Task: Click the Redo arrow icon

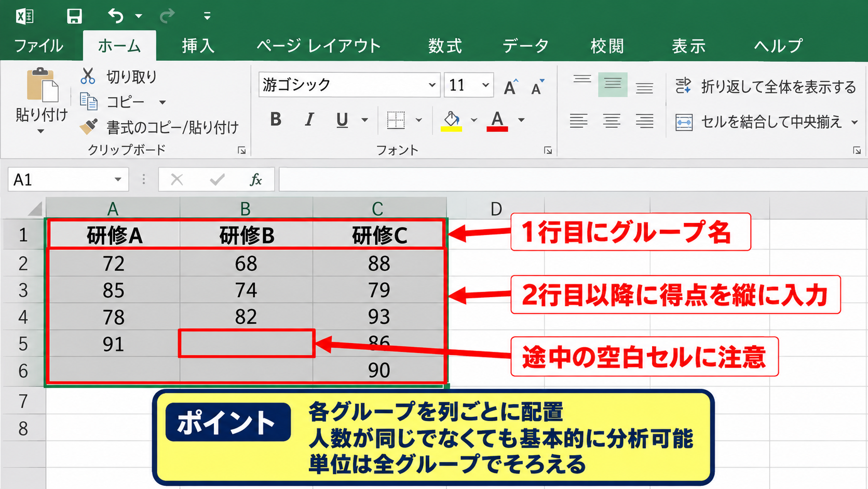Action: pos(167,16)
